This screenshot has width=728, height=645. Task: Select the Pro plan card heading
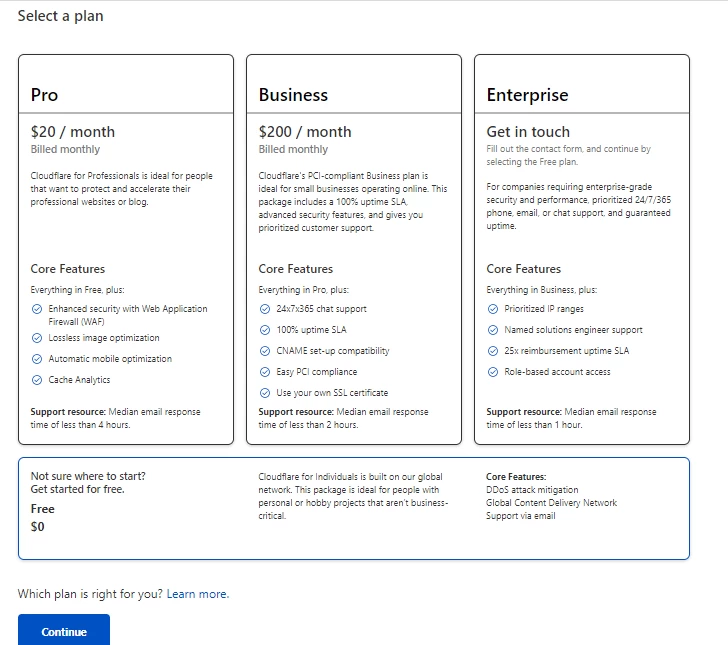coord(45,95)
